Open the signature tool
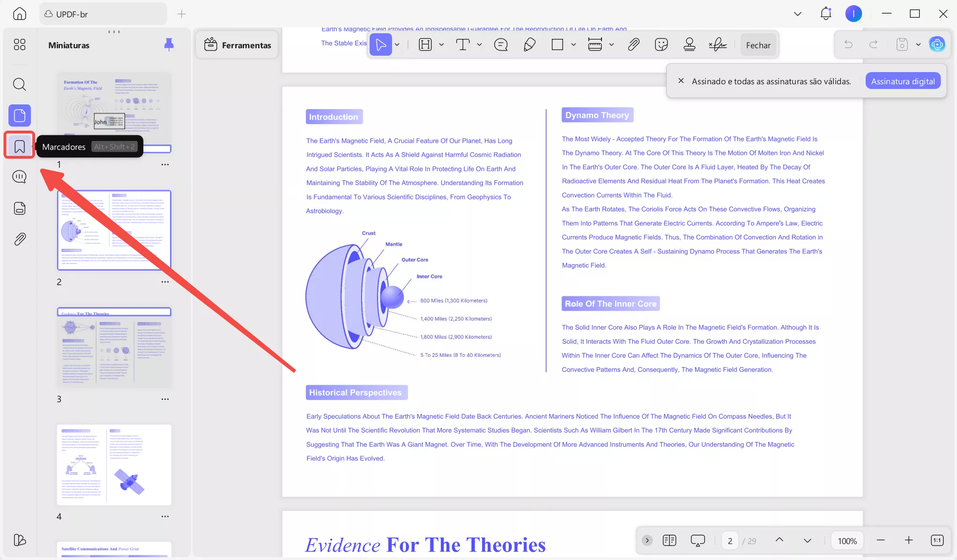This screenshot has height=560, width=957. pyautogui.click(x=717, y=45)
